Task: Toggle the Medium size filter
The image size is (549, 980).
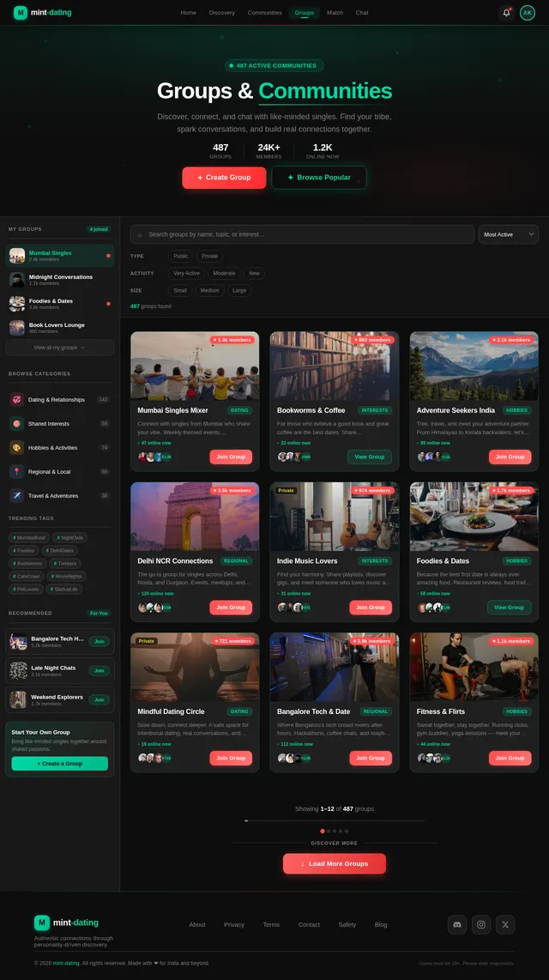Action: (210, 291)
